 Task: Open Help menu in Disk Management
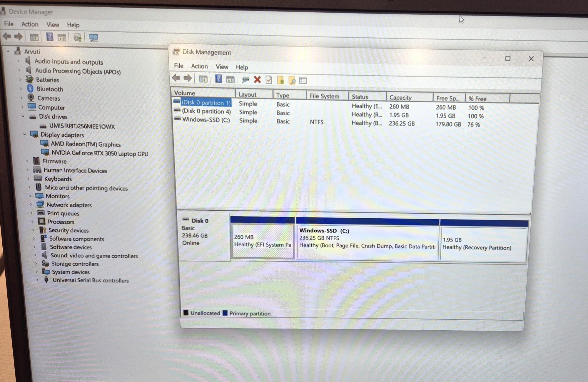tap(242, 67)
